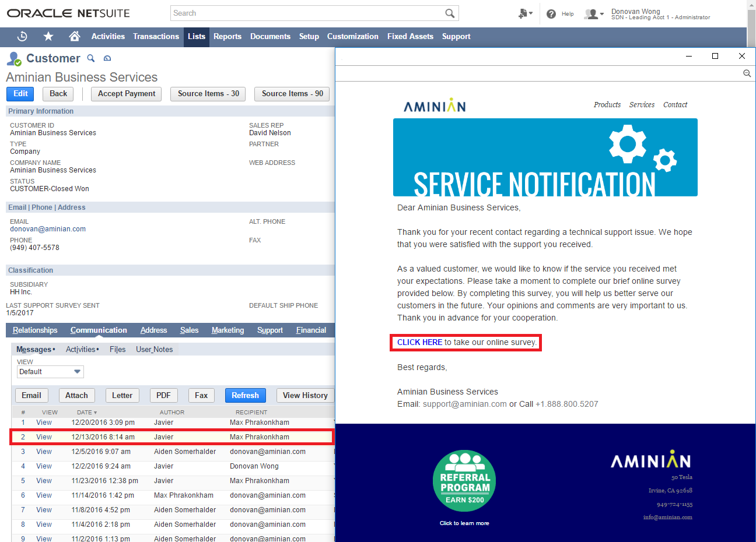Click the Help question mark icon

tap(551, 14)
